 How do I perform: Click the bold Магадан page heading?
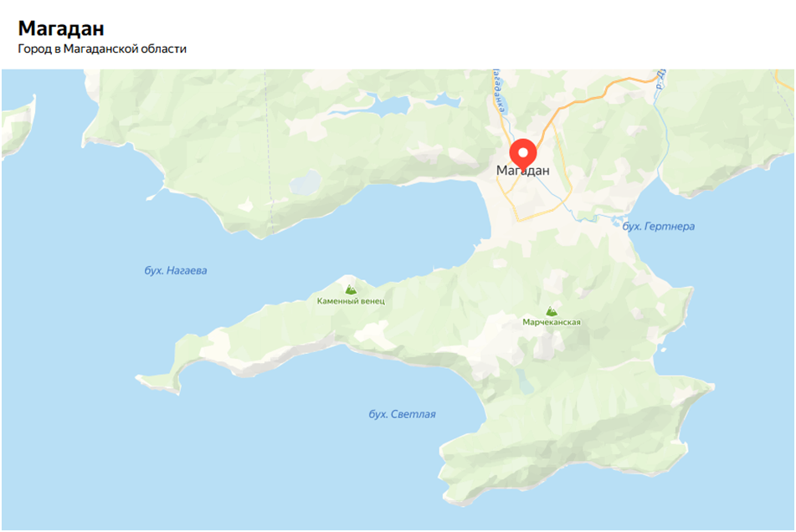coord(61,28)
